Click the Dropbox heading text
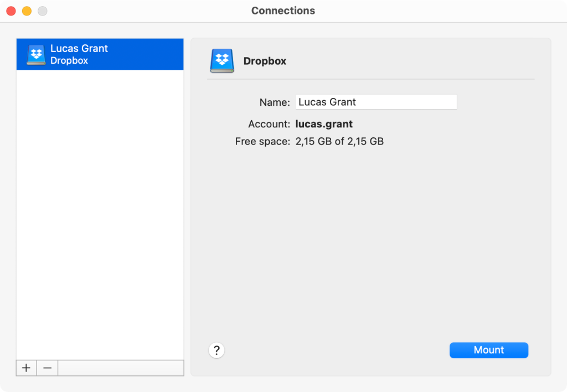The image size is (567, 392). pyautogui.click(x=265, y=61)
